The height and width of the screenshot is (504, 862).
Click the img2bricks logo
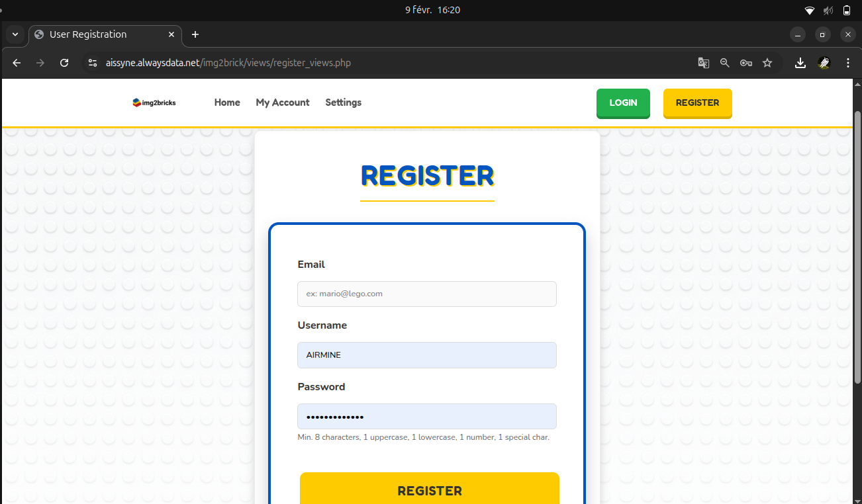tap(154, 103)
